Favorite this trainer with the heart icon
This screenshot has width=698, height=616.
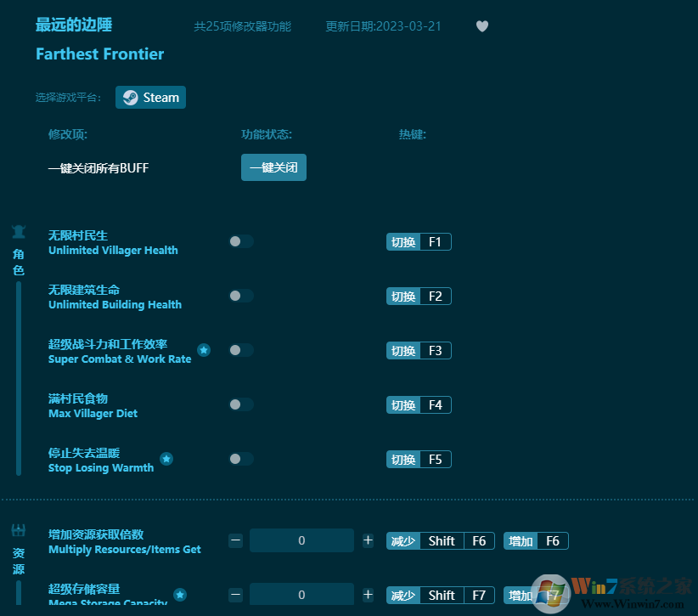pos(481,26)
